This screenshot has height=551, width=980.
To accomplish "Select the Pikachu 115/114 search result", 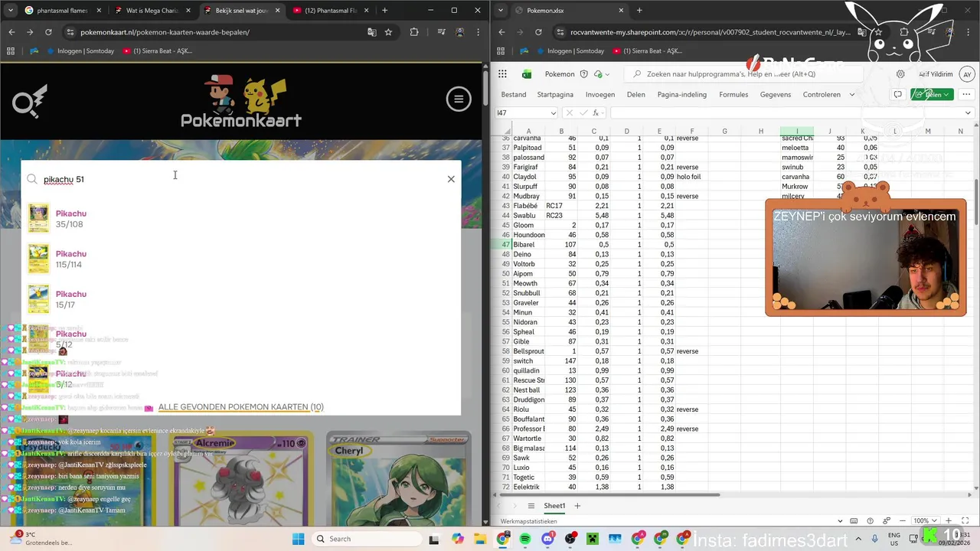I will point(241,259).
